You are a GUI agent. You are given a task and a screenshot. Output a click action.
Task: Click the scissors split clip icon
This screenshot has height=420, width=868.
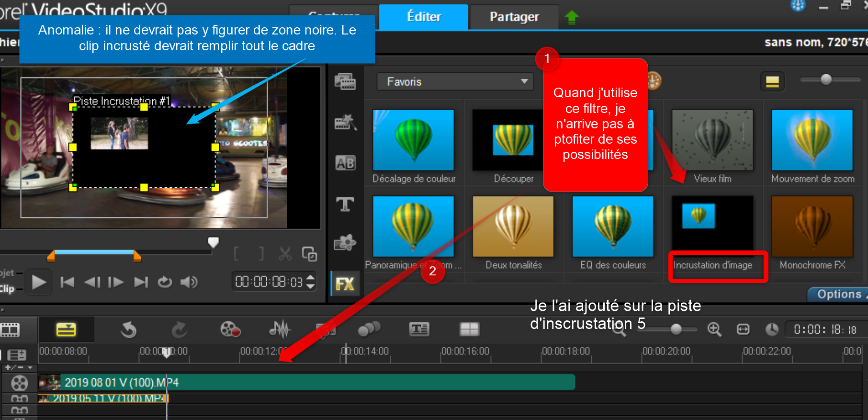[285, 254]
